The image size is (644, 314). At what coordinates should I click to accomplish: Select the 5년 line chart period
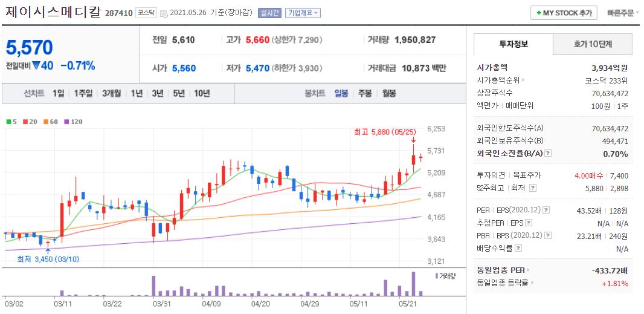(x=179, y=93)
